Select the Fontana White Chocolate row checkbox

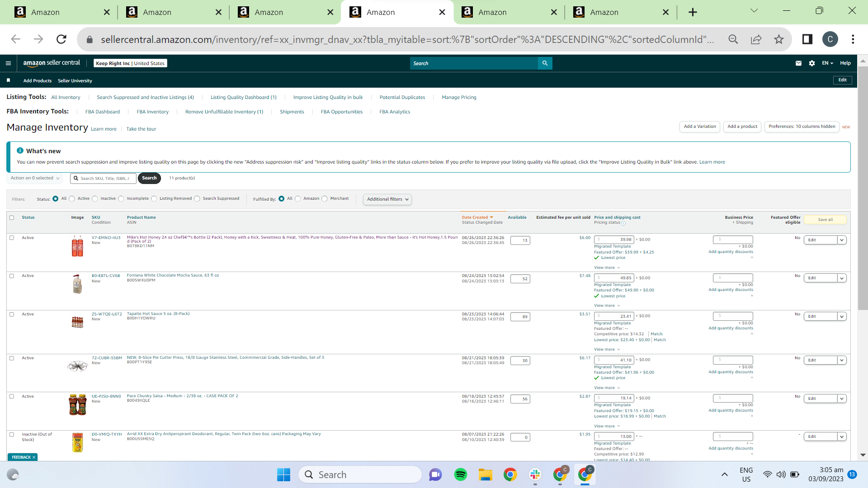(x=12, y=276)
